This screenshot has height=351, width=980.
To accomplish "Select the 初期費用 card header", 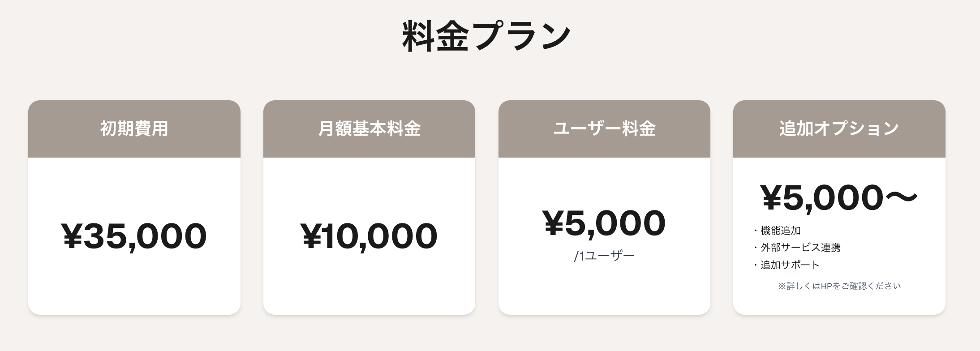I will pyautogui.click(x=134, y=129).
